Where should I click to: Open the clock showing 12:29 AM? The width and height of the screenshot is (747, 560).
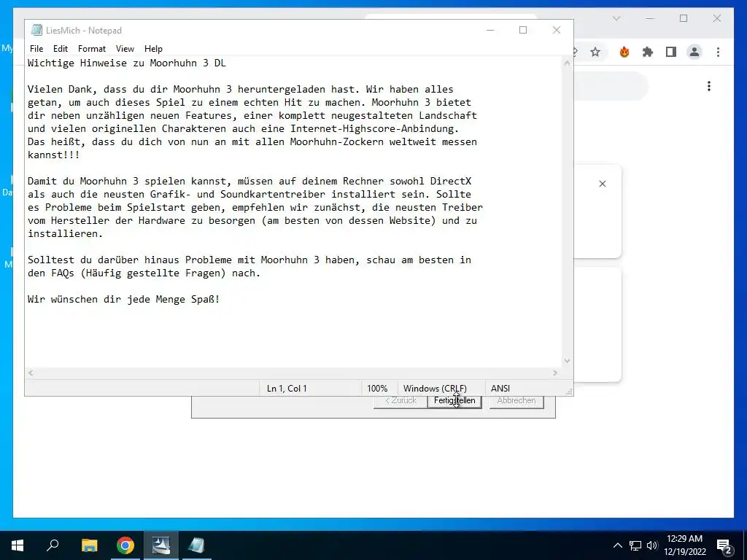pyautogui.click(x=684, y=545)
